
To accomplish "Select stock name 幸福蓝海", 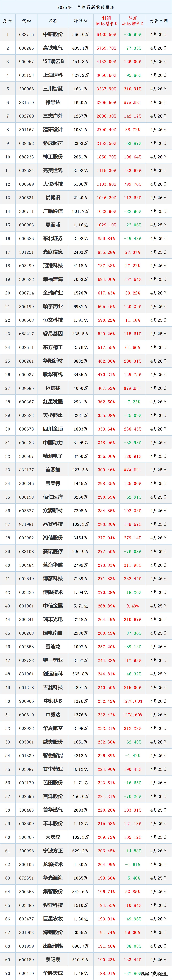I will 53,279.
